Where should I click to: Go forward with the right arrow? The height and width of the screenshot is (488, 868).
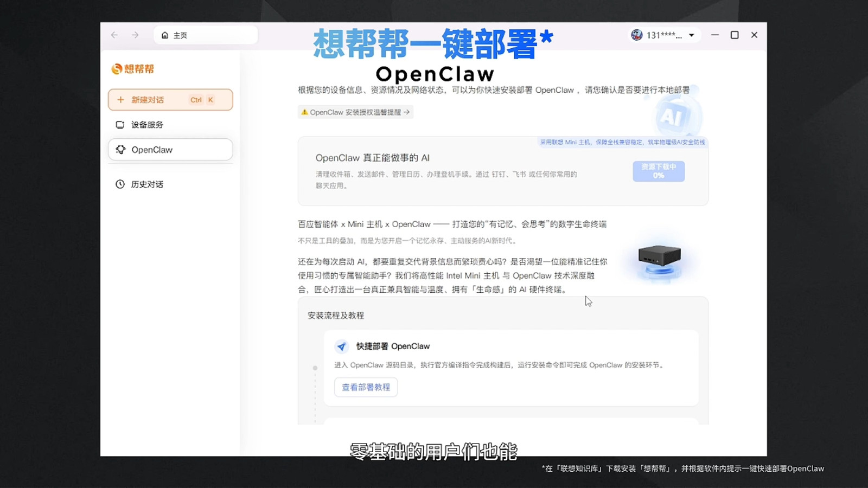[x=135, y=35]
